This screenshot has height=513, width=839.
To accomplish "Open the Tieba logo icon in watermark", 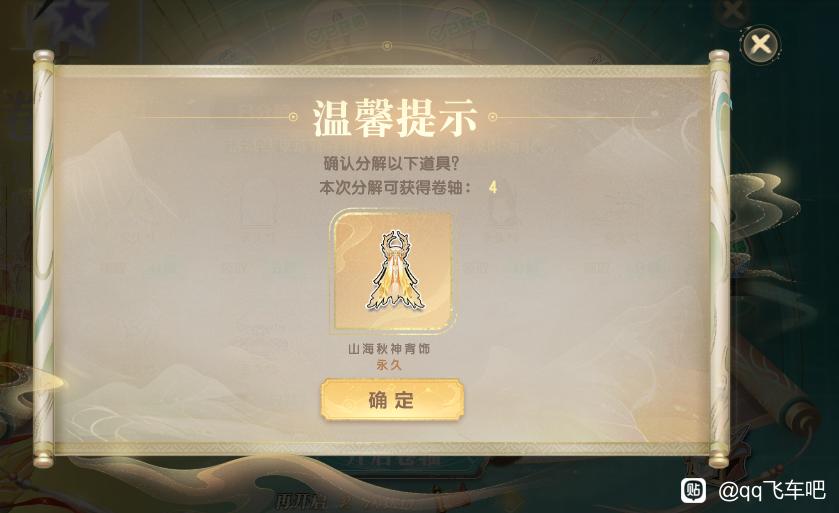I will 693,489.
